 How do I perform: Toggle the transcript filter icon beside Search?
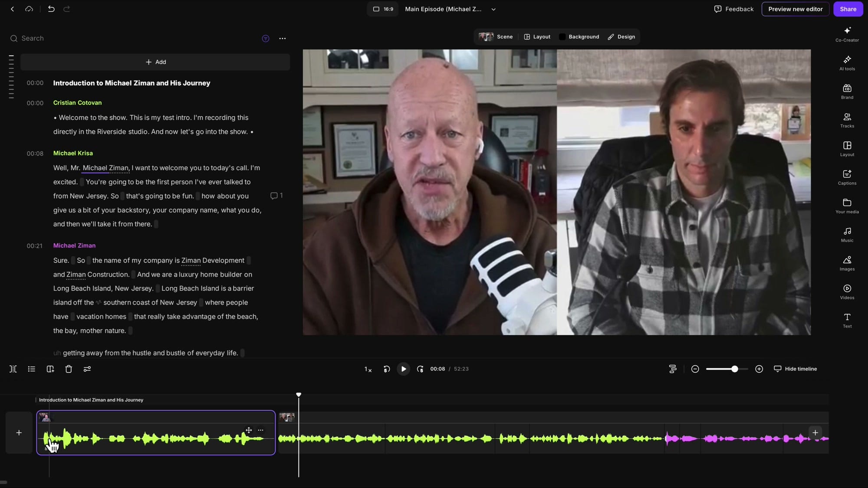[266, 38]
